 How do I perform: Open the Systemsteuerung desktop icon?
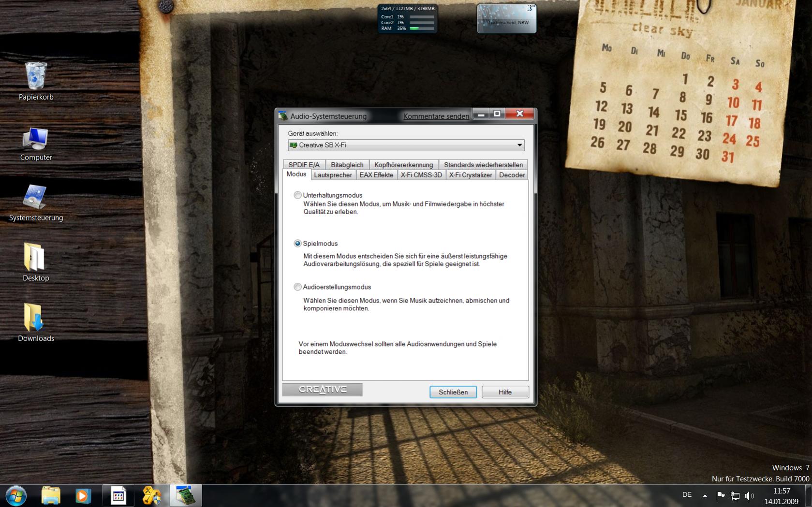point(36,203)
